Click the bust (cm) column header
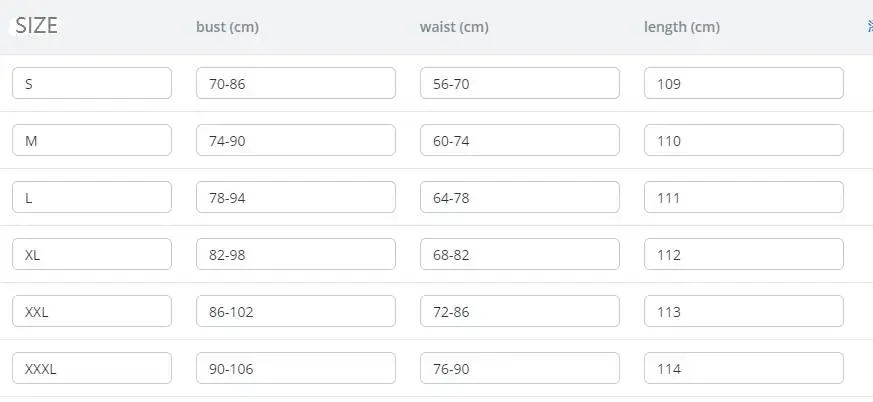 227,27
